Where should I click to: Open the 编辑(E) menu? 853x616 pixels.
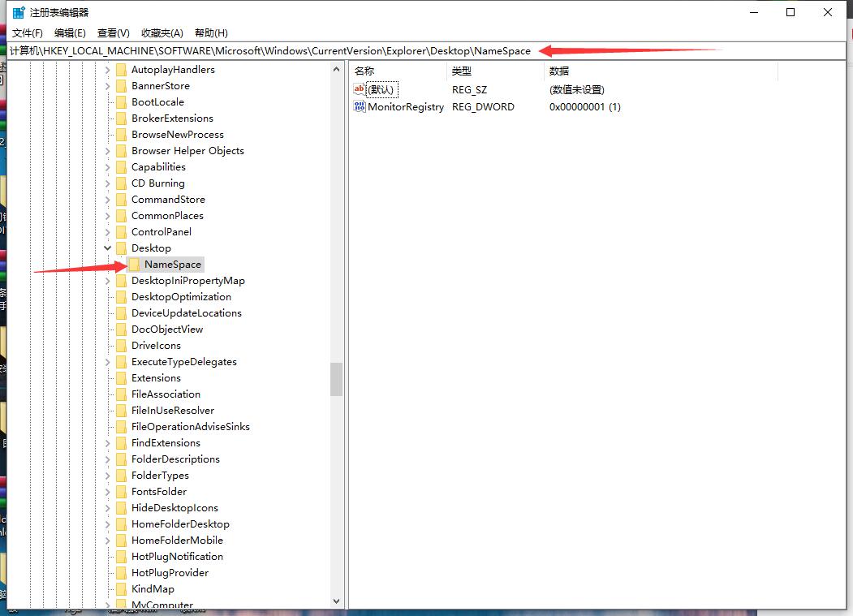[x=70, y=33]
